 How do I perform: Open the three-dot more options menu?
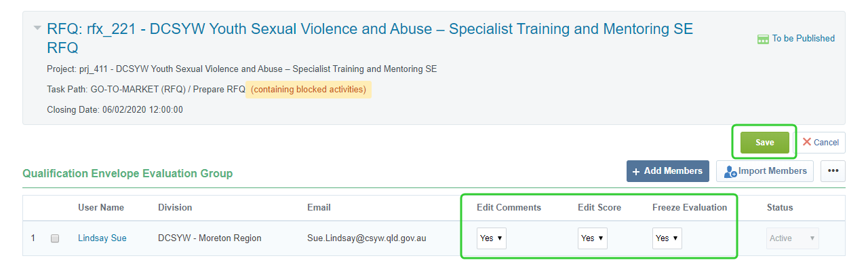(833, 171)
